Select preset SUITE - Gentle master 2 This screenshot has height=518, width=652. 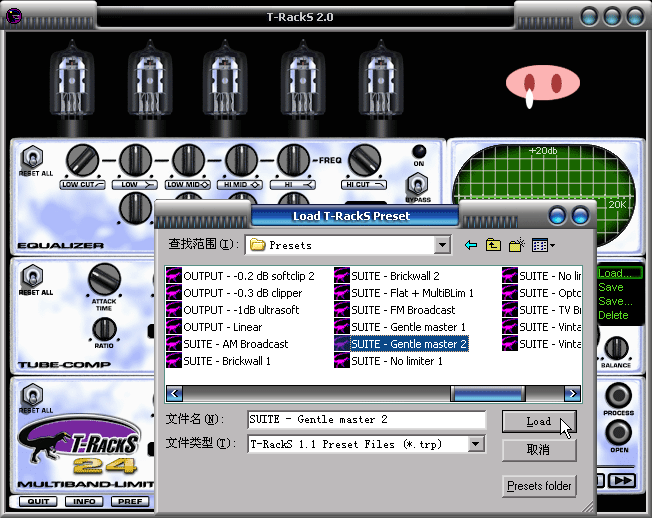(x=401, y=344)
